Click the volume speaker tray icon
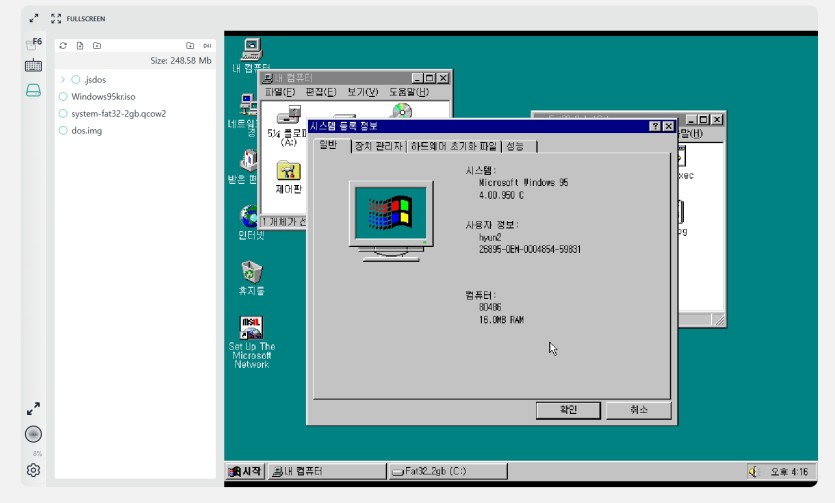This screenshot has height=503, width=835. click(x=754, y=471)
